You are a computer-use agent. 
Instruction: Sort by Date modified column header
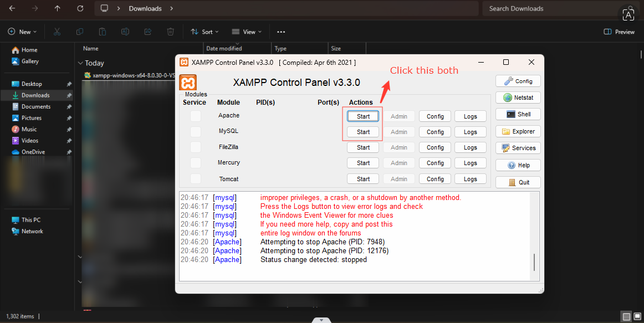[237, 48]
